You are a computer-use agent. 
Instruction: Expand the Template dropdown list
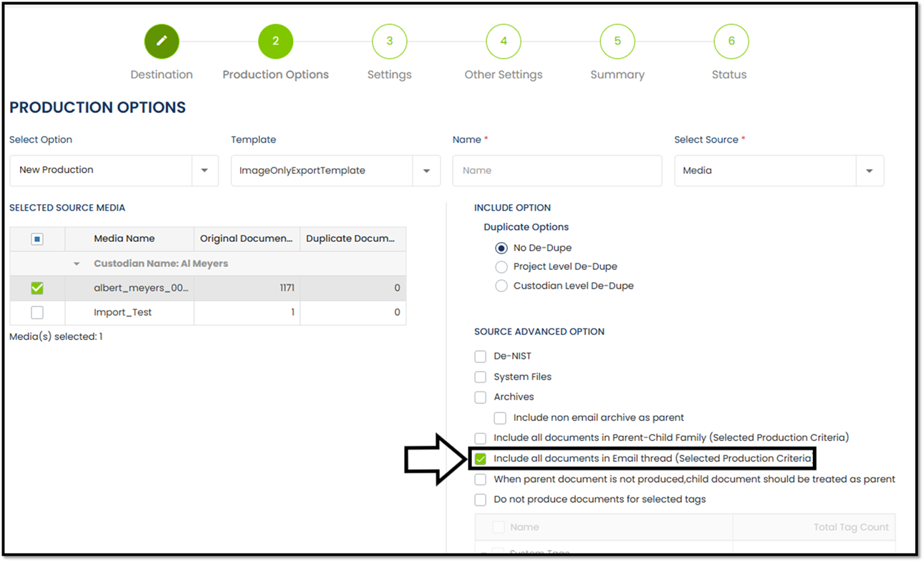(x=426, y=171)
